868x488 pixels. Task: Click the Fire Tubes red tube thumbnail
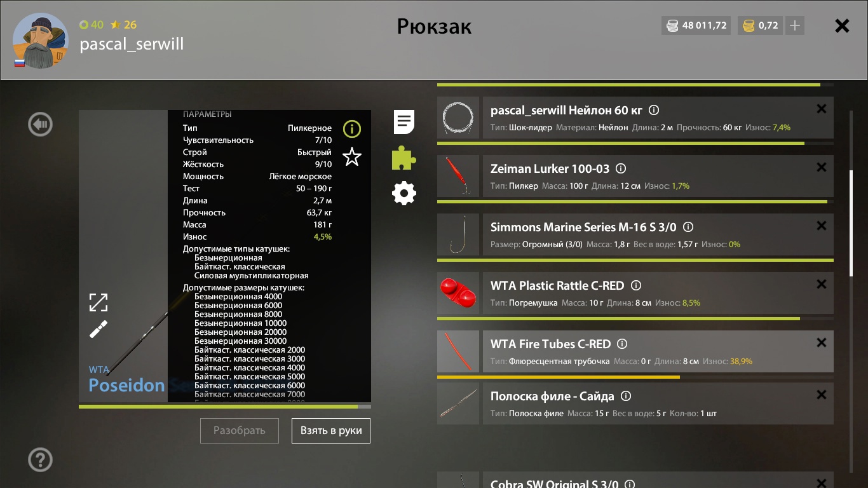(458, 351)
